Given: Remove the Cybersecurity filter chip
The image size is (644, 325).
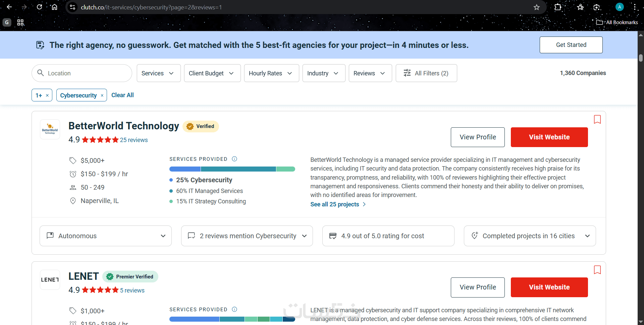Looking at the screenshot, I should coord(102,95).
